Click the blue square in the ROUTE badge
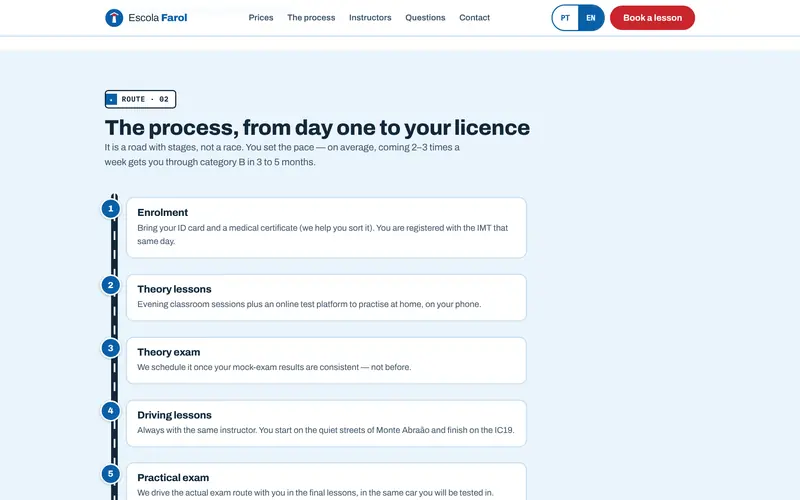 (x=112, y=99)
